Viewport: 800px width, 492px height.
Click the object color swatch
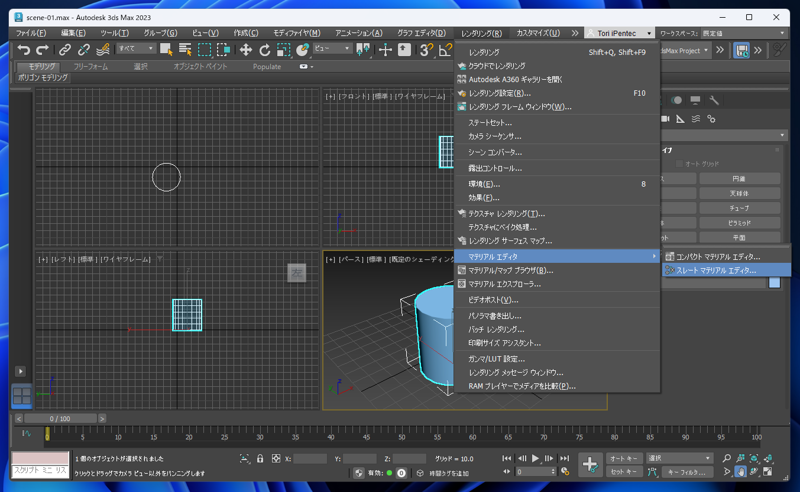(x=774, y=283)
